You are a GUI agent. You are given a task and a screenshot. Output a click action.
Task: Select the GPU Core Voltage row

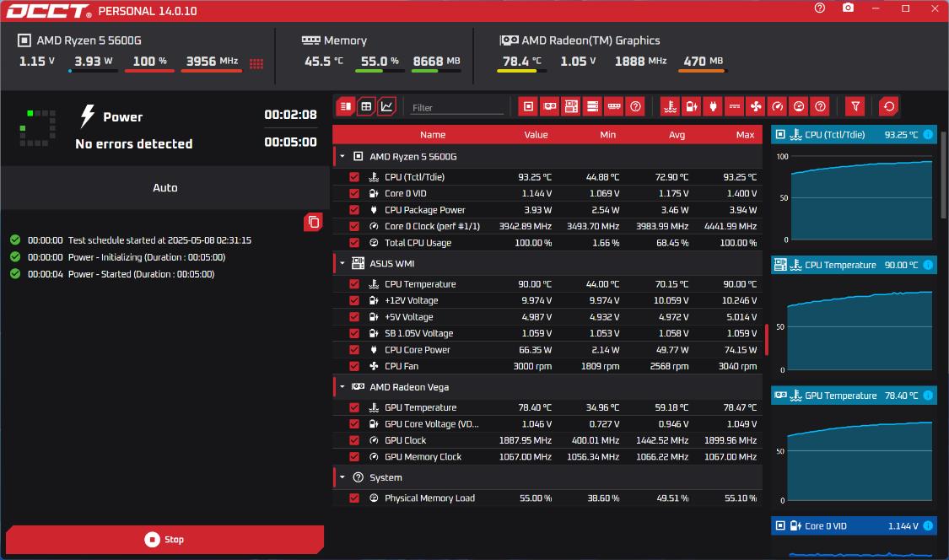547,423
